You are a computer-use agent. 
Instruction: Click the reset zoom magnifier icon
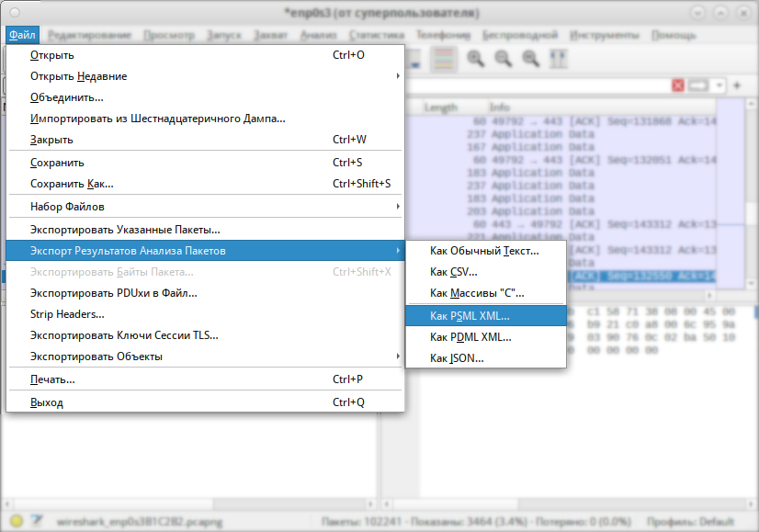(x=530, y=59)
